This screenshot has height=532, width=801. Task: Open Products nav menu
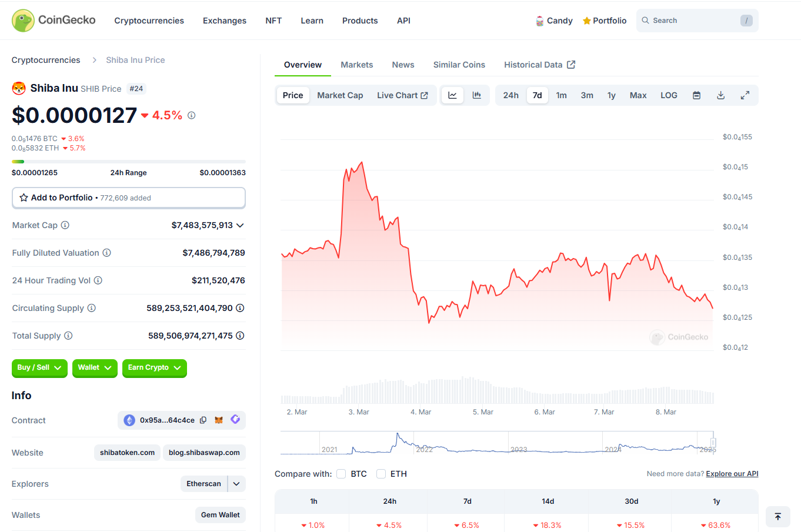click(360, 21)
